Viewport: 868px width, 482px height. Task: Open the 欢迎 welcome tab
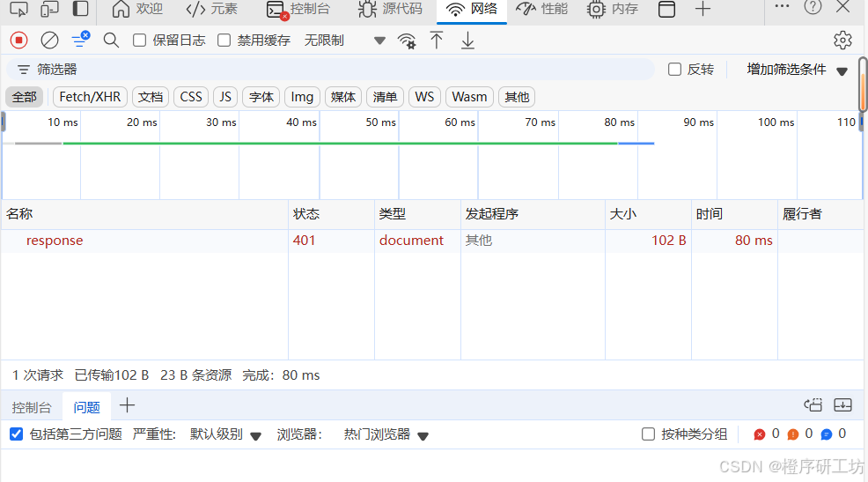137,9
